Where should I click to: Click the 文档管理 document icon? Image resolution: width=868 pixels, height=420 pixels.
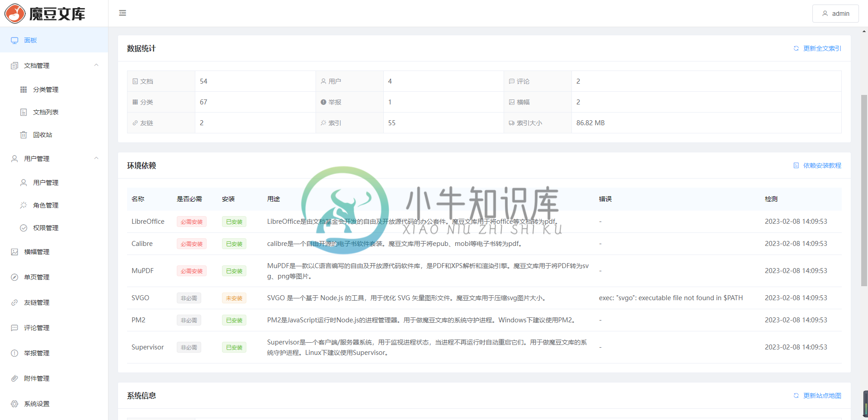pyautogui.click(x=14, y=66)
